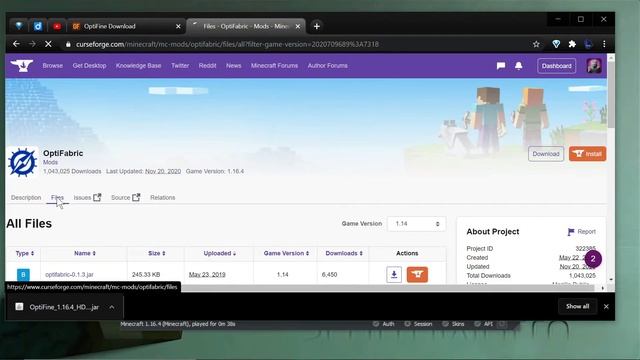This screenshot has height=360, width=640.
Task: Bookmark this page with the star
Action: point(536,44)
